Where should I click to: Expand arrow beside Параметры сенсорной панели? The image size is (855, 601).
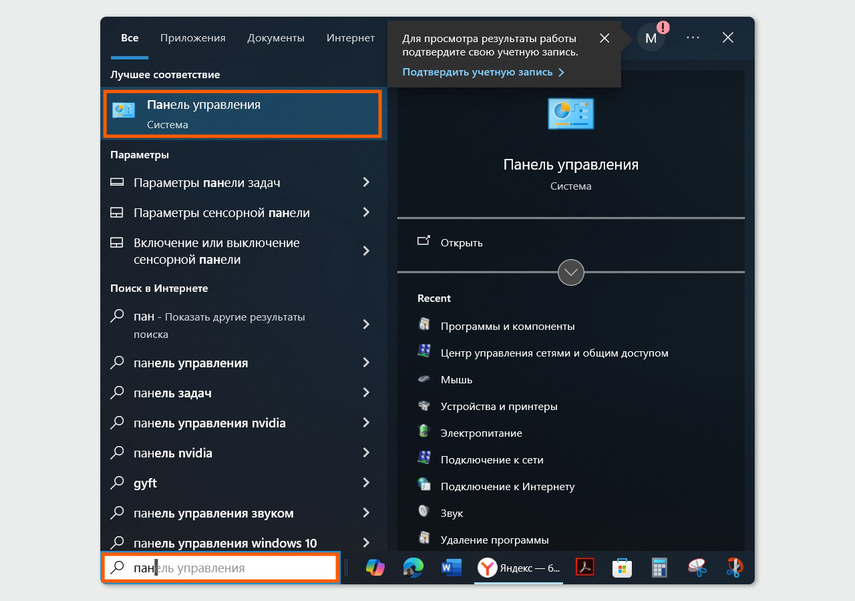366,213
